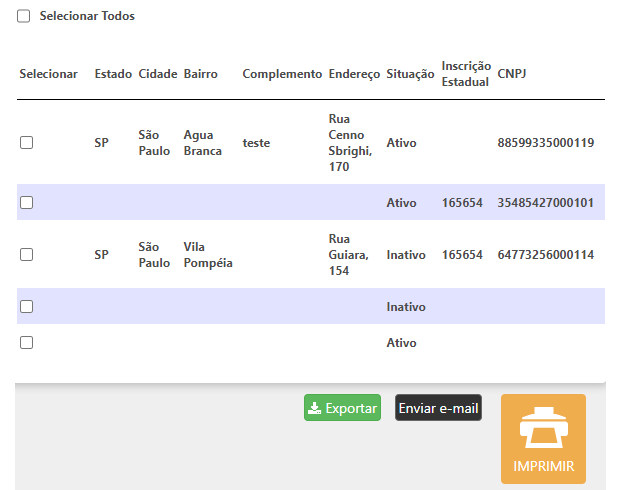
Task: Click the Inscrição Estadual column header
Action: tap(466, 74)
